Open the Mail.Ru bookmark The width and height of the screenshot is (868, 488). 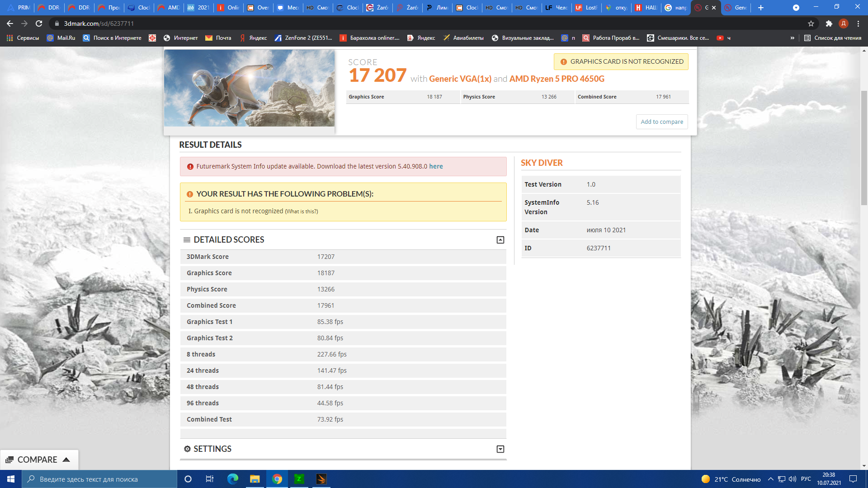(x=61, y=38)
